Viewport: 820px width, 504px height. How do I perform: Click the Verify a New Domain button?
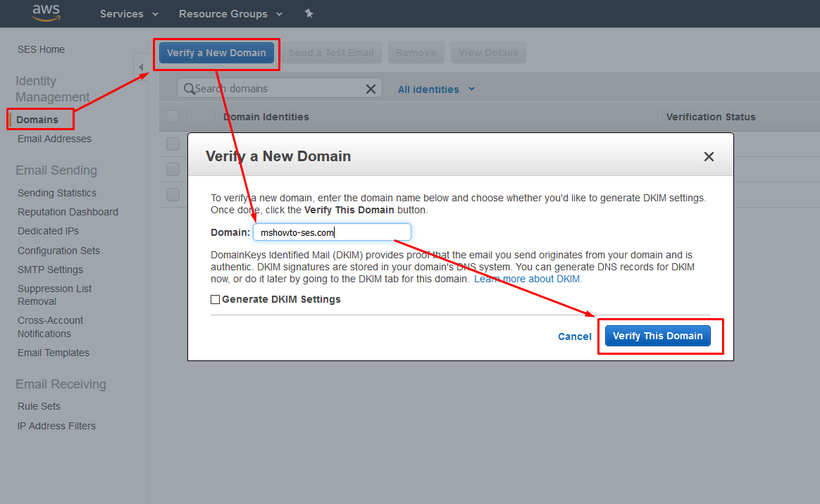point(216,53)
